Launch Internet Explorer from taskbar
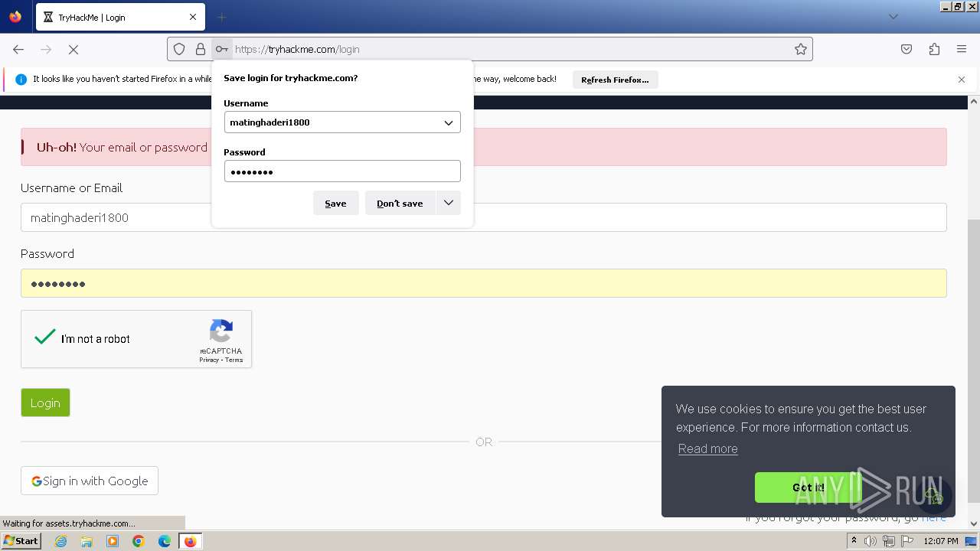The width and height of the screenshot is (980, 551). pyautogui.click(x=60, y=541)
